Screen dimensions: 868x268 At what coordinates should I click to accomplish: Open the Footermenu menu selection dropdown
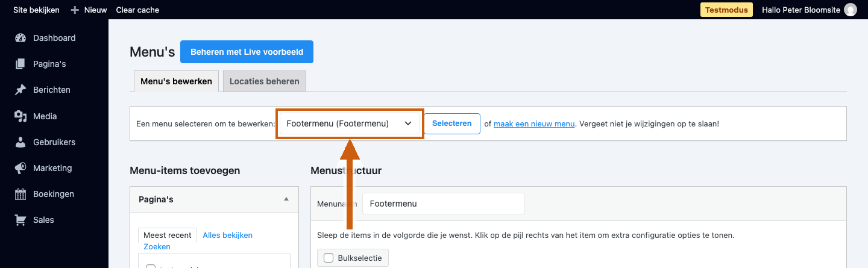[350, 123]
